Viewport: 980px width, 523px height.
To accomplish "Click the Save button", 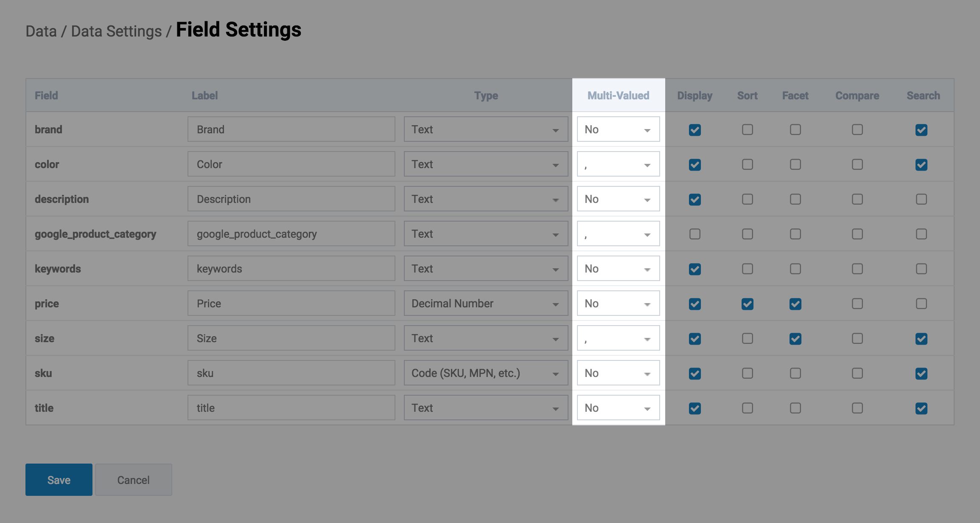I will click(59, 480).
